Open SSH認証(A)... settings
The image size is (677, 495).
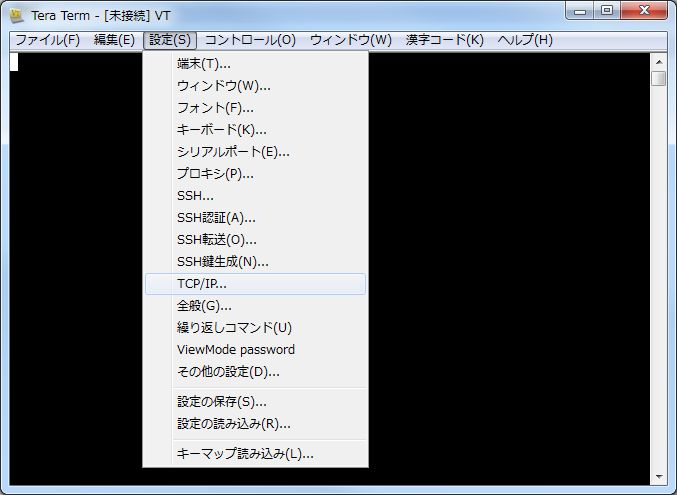(x=216, y=218)
